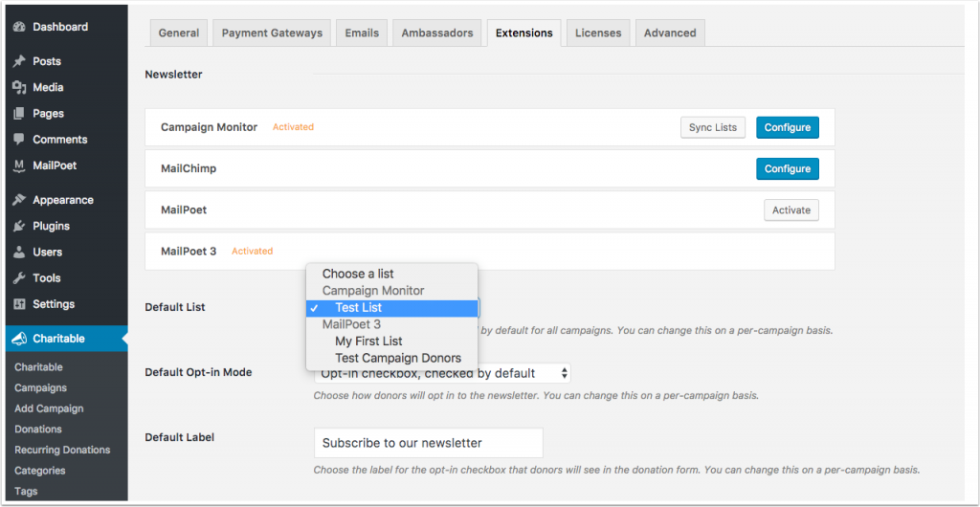This screenshot has height=507, width=980.
Task: Switch to the Payment Gateways tab
Action: [272, 33]
